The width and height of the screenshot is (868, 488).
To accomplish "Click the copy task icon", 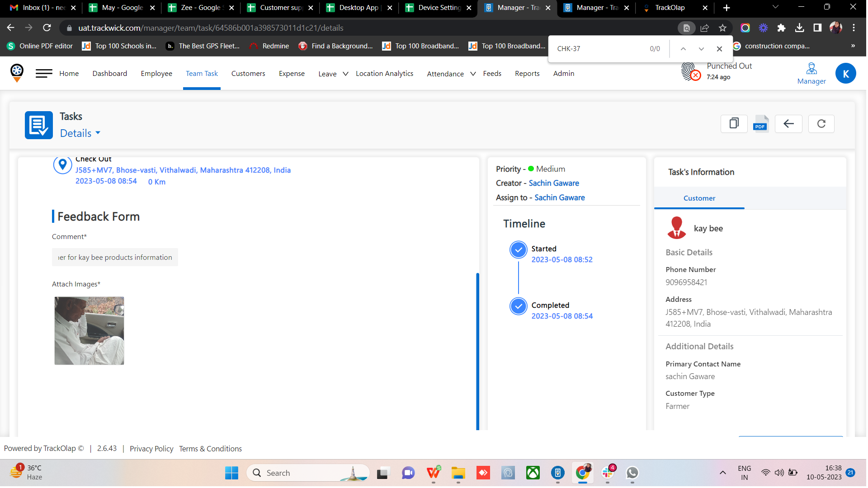I will (734, 124).
